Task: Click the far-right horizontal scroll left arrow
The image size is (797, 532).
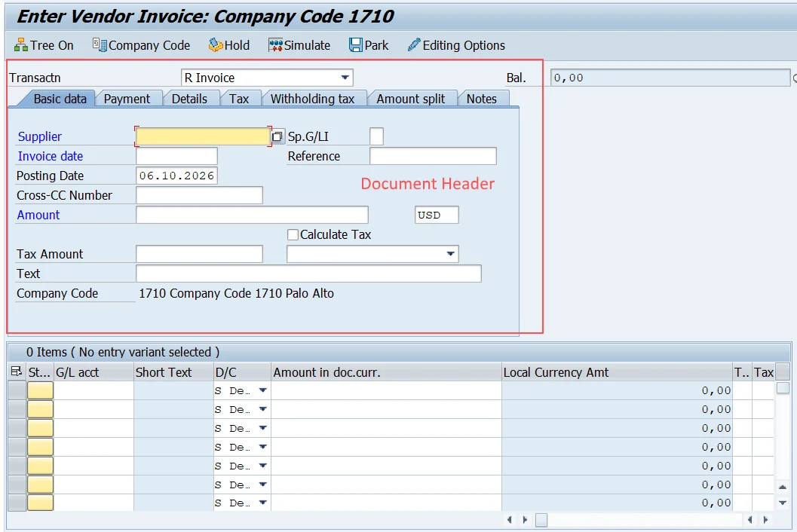Action: [x=749, y=520]
